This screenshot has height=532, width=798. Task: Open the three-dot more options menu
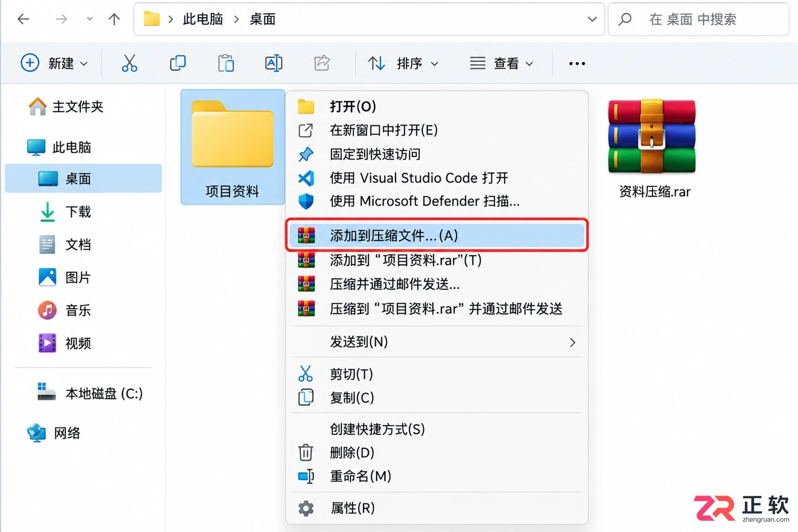577,63
